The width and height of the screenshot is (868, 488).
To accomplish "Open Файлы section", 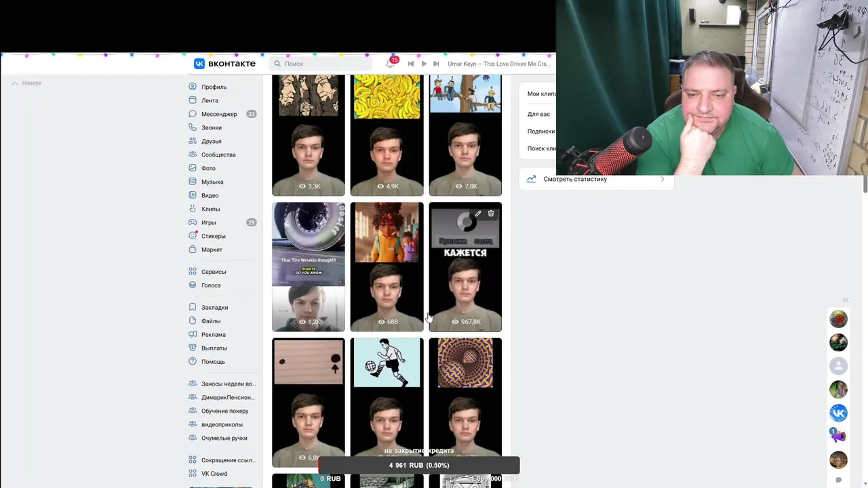I will 211,321.
